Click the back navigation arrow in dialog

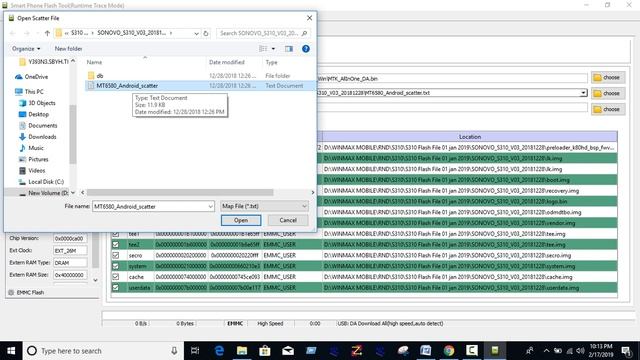pos(12,33)
